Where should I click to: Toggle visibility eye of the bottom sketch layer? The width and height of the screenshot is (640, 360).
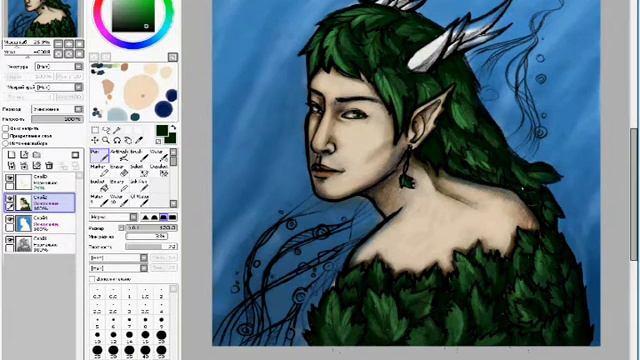9,240
